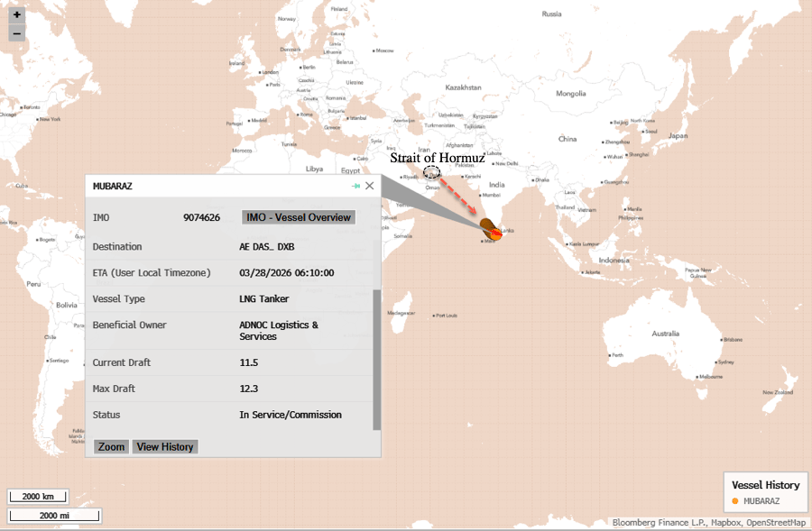
Task: Open the OpenStreetMap attribution link
Action: tap(775, 523)
